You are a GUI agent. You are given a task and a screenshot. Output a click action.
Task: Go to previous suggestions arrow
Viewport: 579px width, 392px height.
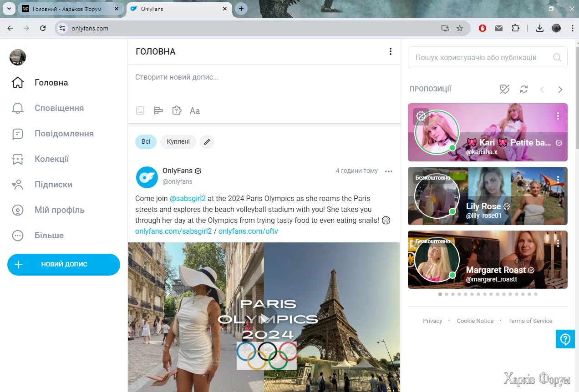542,90
